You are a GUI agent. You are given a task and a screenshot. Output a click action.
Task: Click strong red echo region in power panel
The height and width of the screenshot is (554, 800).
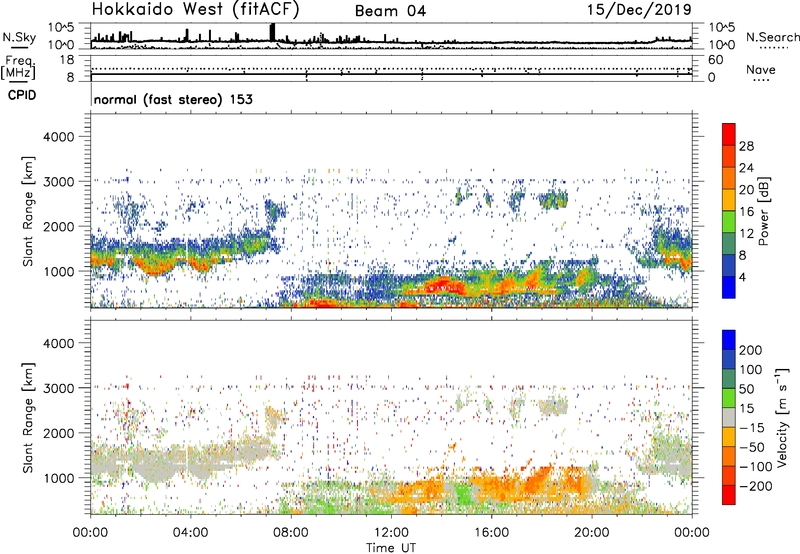pyautogui.click(x=443, y=286)
